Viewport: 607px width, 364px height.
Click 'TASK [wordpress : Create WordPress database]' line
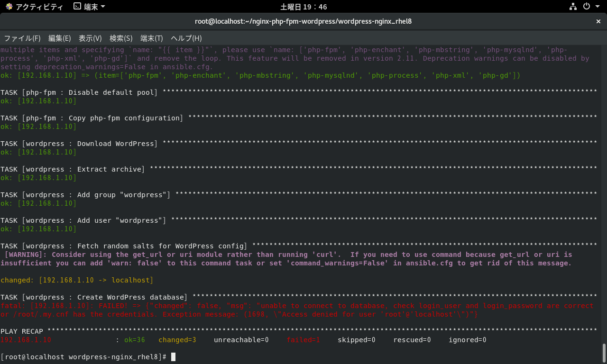coord(299,297)
